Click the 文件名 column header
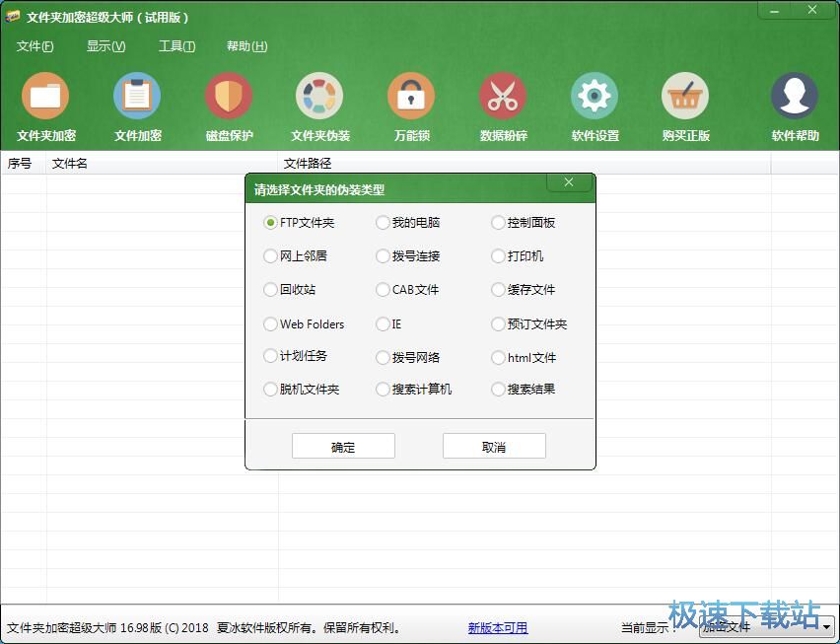 click(70, 163)
